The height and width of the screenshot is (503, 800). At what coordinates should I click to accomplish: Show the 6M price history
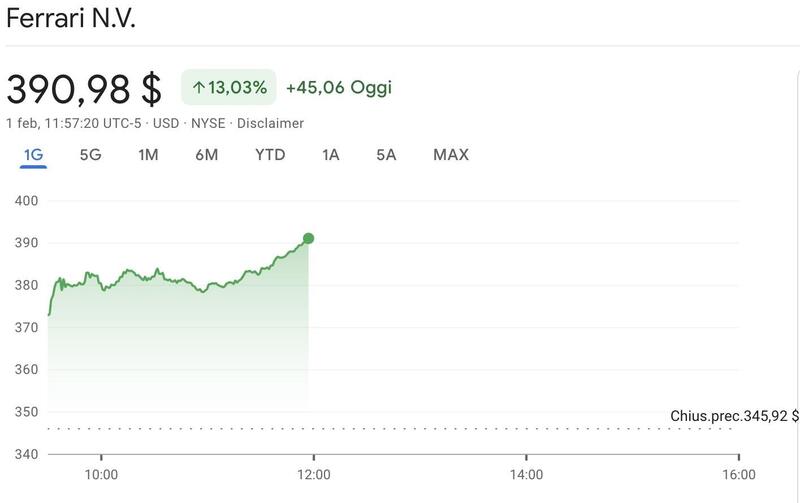coord(206,155)
